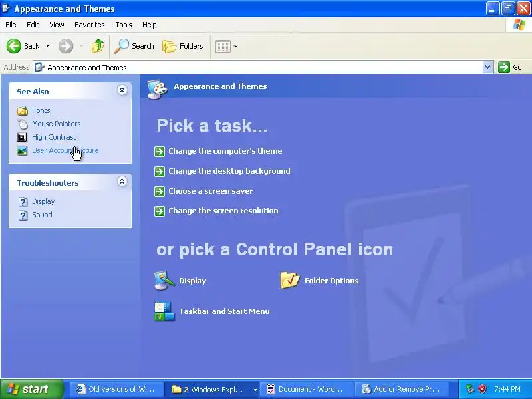Open the Folder Options label

pyautogui.click(x=331, y=281)
